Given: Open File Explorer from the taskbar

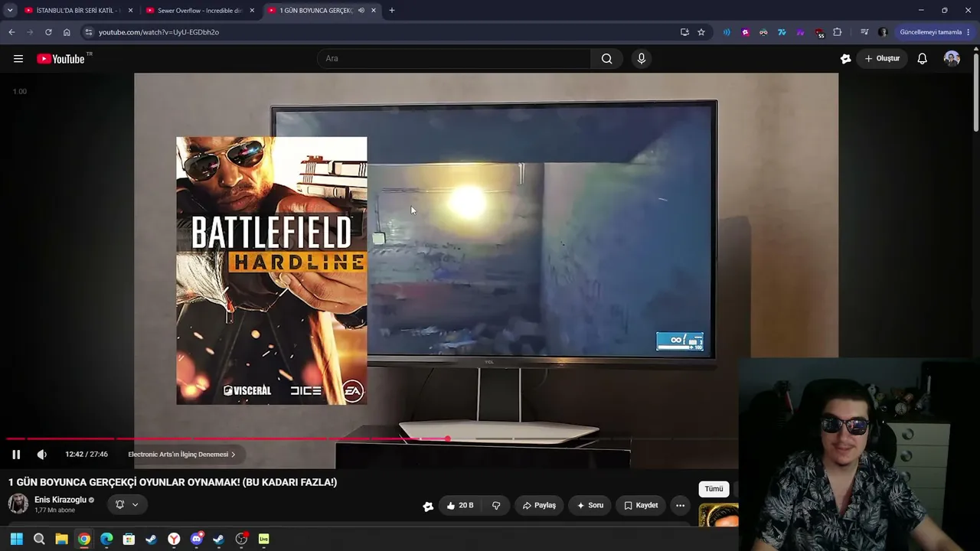Looking at the screenshot, I should tap(61, 539).
